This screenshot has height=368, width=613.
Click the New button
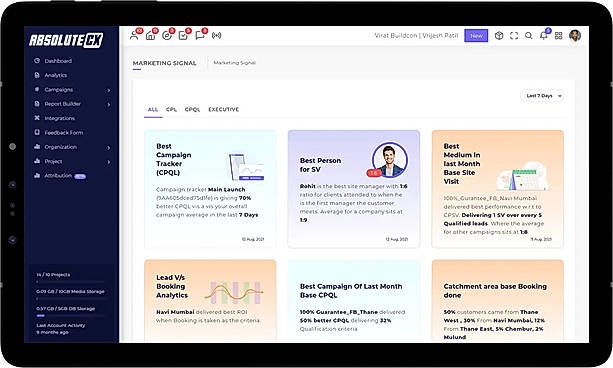pyautogui.click(x=476, y=36)
